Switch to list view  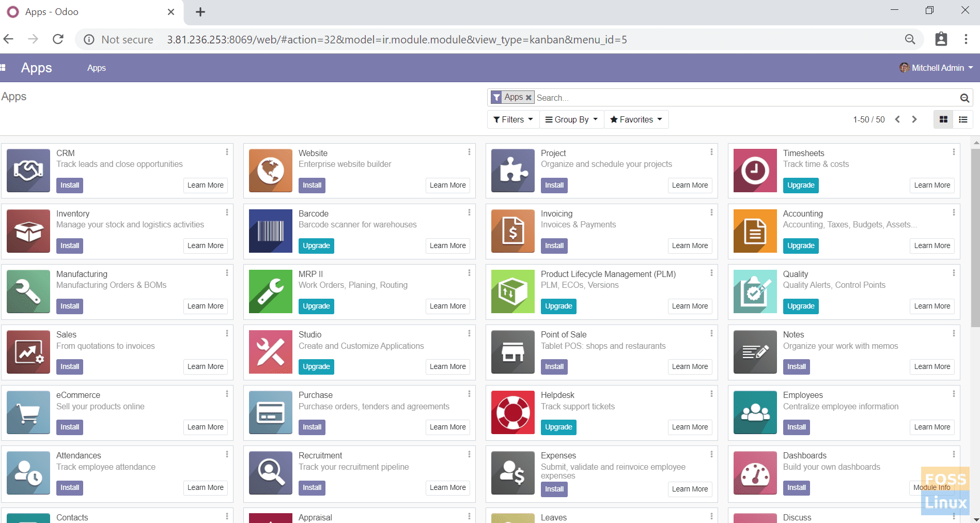point(963,119)
